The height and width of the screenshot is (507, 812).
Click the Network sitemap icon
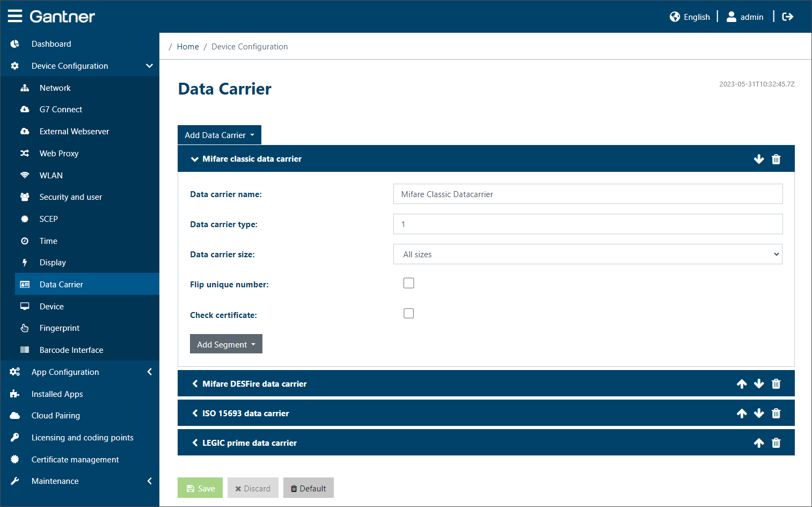(x=25, y=88)
